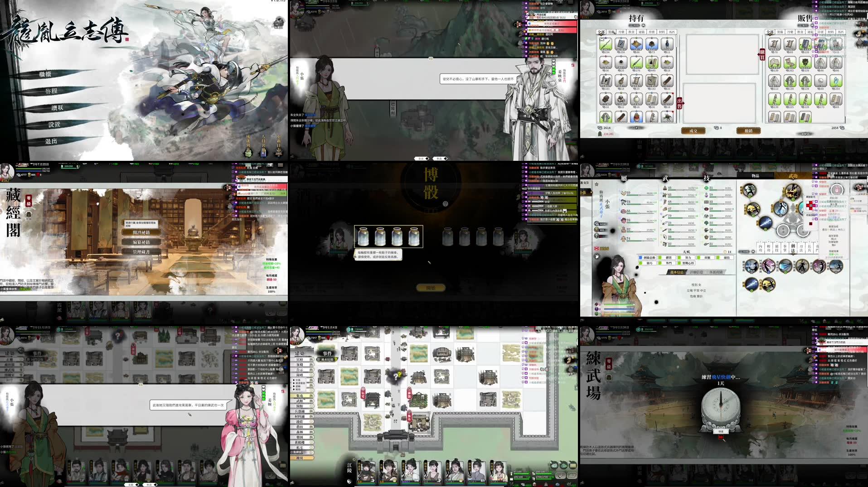868x487 pixels.
Task: Switch to 武功 tab on character sheet
Action: click(x=793, y=176)
